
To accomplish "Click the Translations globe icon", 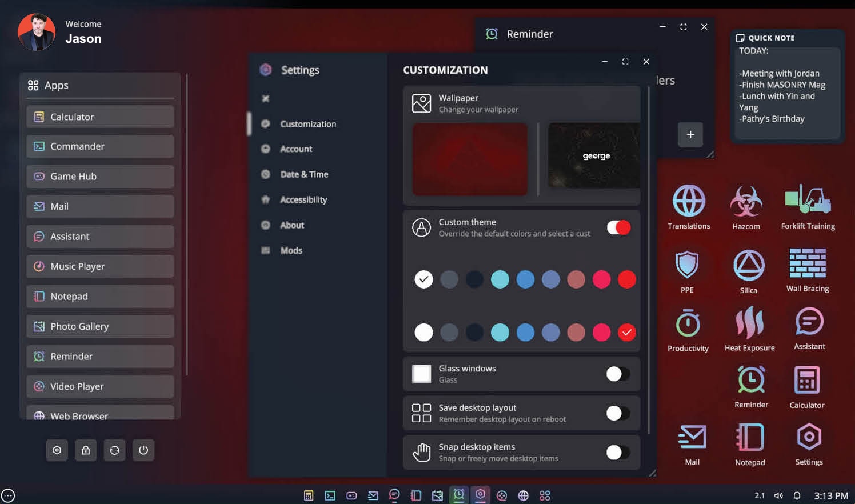I will pyautogui.click(x=689, y=202).
